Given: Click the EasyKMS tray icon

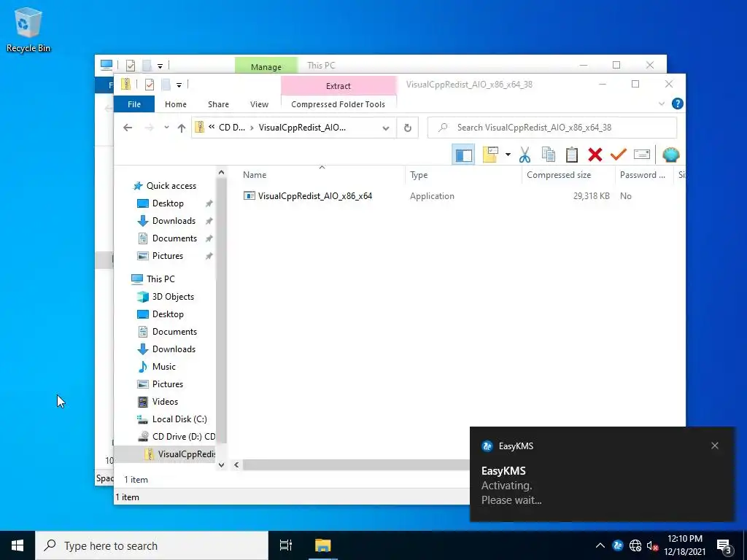Looking at the screenshot, I should 618,545.
